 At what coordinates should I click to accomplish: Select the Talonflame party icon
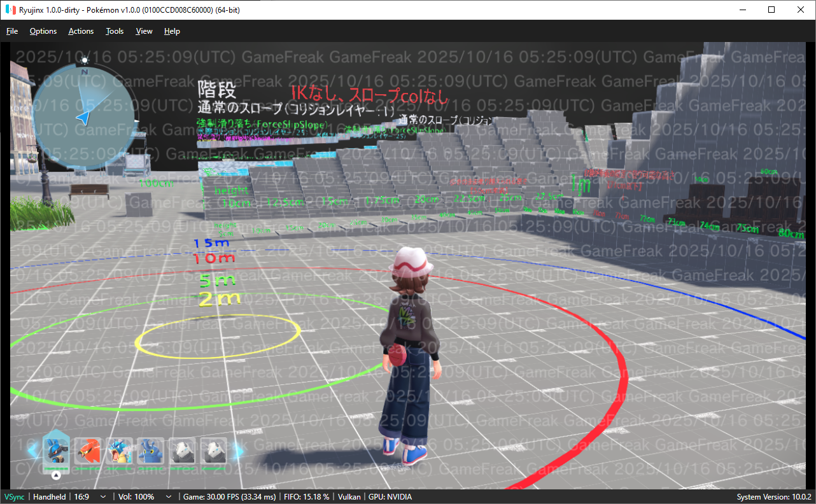tap(87, 451)
